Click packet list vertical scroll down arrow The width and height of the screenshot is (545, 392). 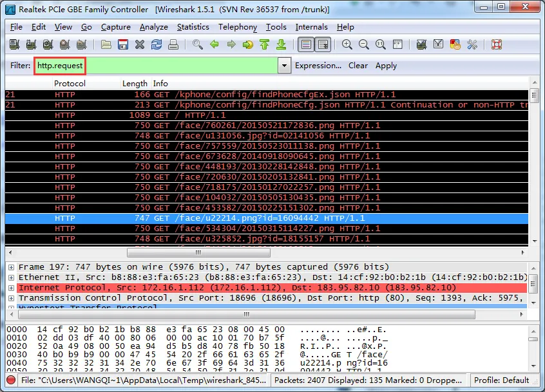point(535,241)
